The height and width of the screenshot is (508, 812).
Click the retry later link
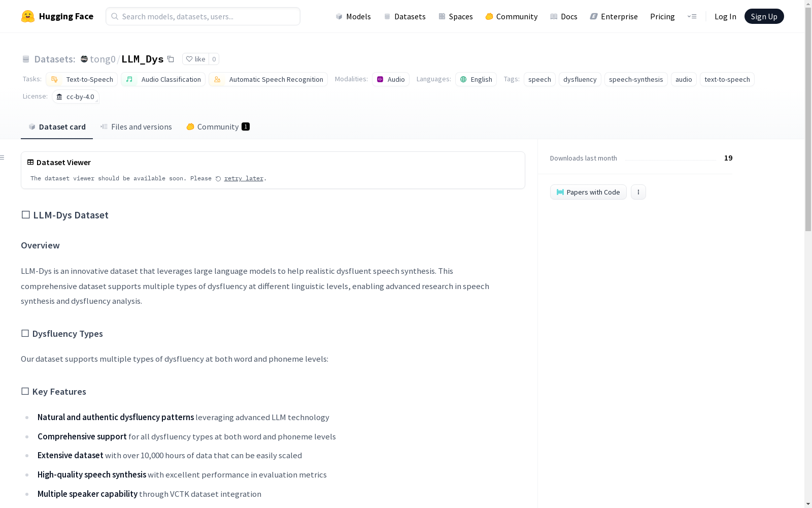[244, 179]
